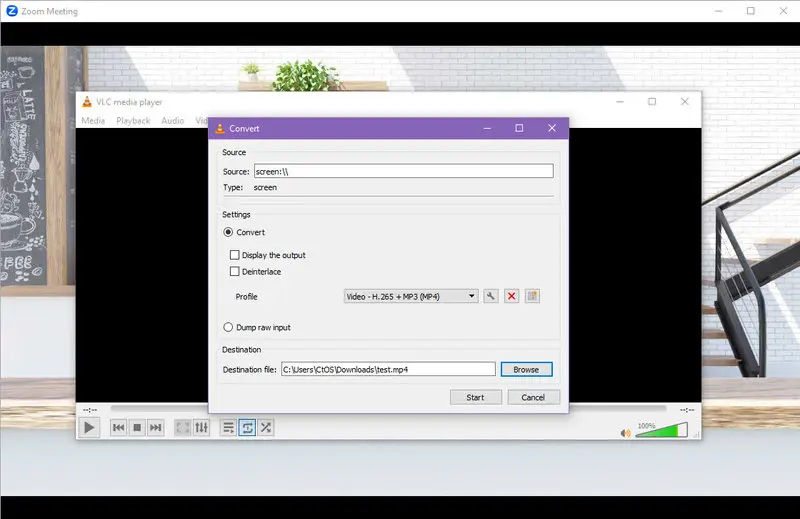This screenshot has height=519, width=800.
Task: Toggle VLC loop mode icon
Action: point(247,427)
